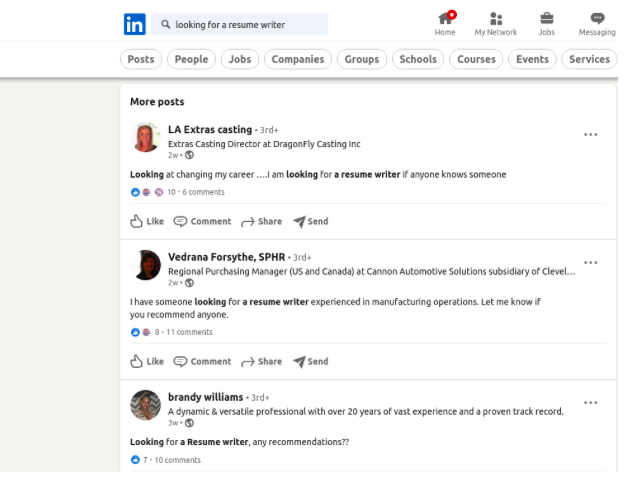Filter results by Jobs
The width and height of the screenshot is (627, 477).
coord(240,59)
